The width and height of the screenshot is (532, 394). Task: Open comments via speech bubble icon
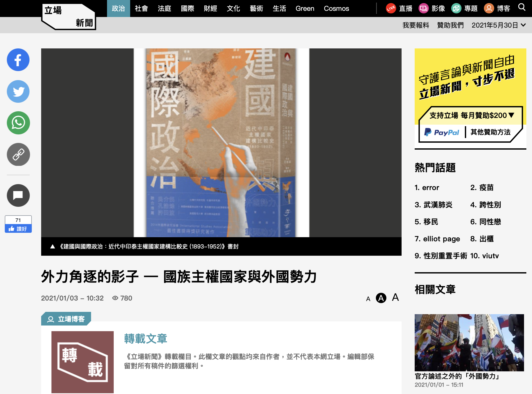[18, 195]
